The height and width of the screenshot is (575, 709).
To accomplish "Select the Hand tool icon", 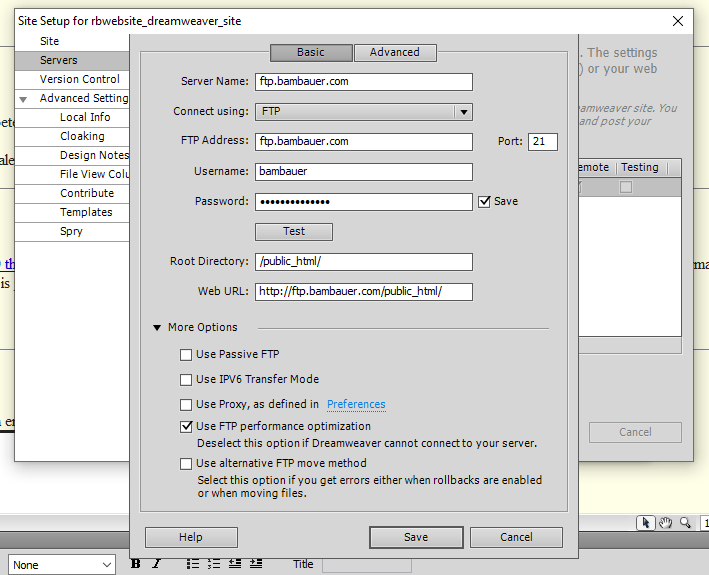I will pos(665,522).
